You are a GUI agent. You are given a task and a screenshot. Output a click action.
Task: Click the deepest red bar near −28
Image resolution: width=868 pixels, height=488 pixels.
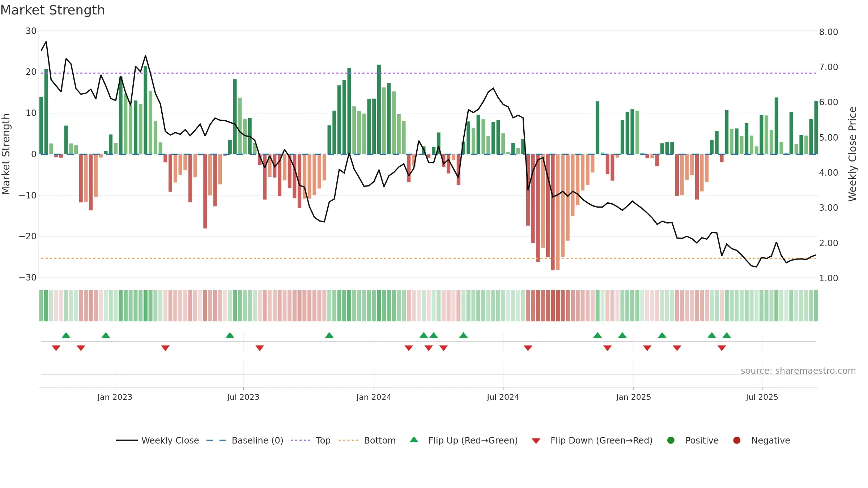tap(553, 212)
